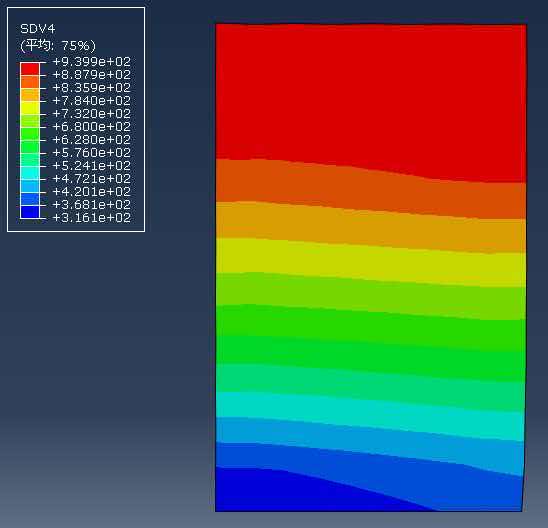548x528 pixels.
Task: Select legend value +7.840e+02
Action: point(92,101)
